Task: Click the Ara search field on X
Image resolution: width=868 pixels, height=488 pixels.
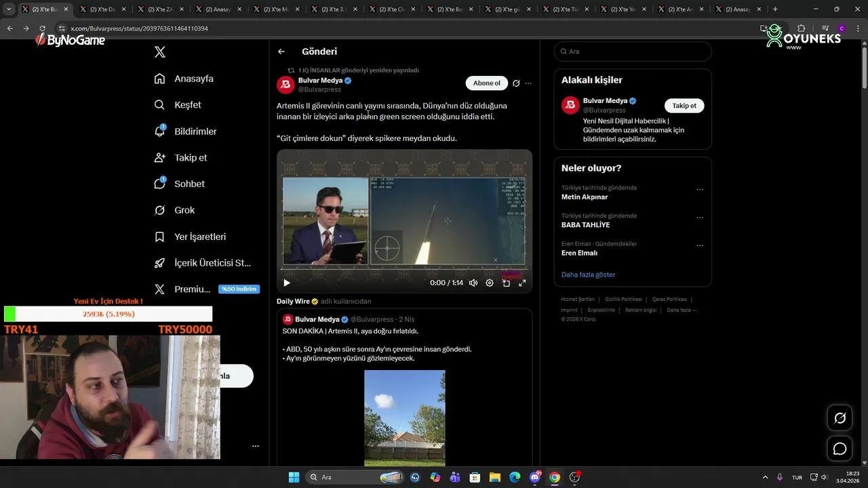Action: click(633, 52)
